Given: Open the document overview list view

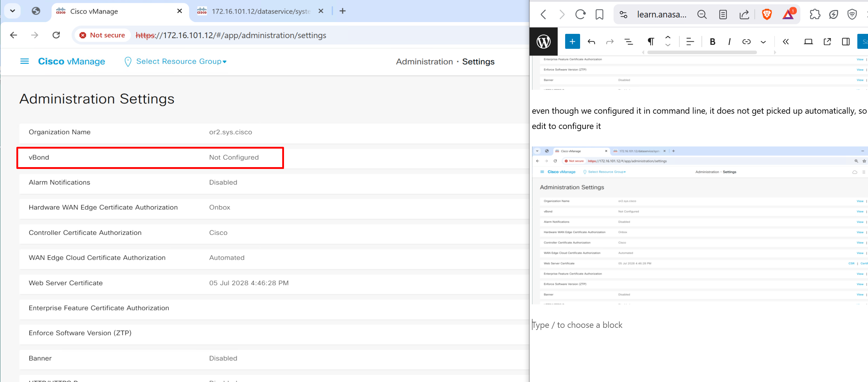Looking at the screenshot, I should pos(629,42).
